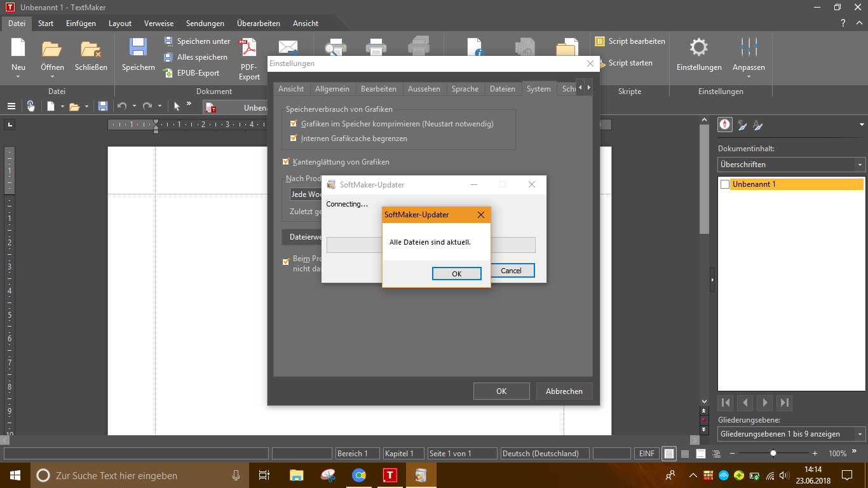Click the Speichern floppy disk icon
868x488 pixels.
(x=138, y=48)
